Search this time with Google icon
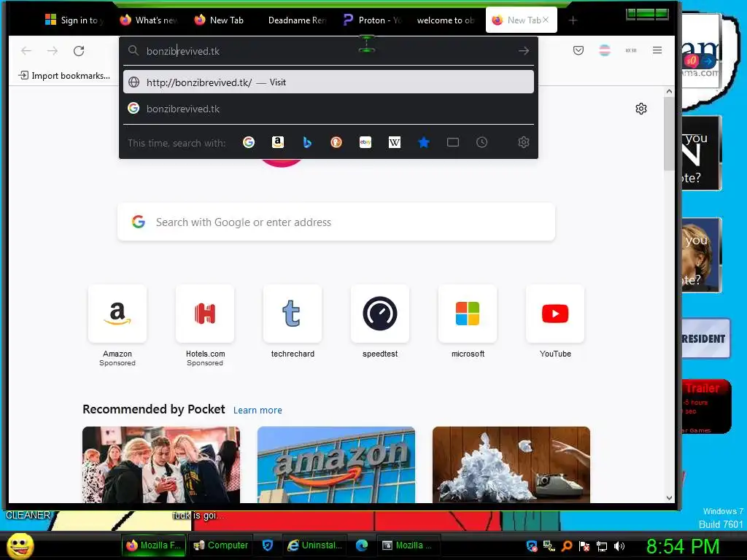Image resolution: width=747 pixels, height=560 pixels. pyautogui.click(x=249, y=142)
